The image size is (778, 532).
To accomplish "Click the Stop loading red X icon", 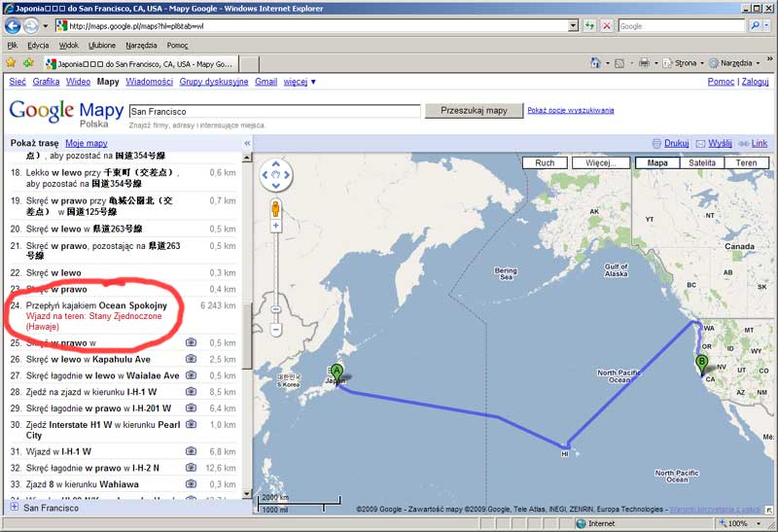I will tap(606, 26).
